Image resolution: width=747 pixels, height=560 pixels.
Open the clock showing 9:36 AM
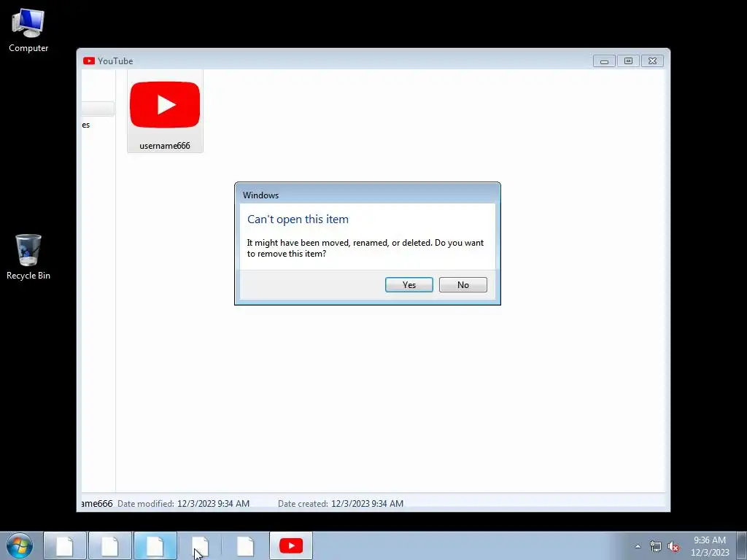(709, 546)
